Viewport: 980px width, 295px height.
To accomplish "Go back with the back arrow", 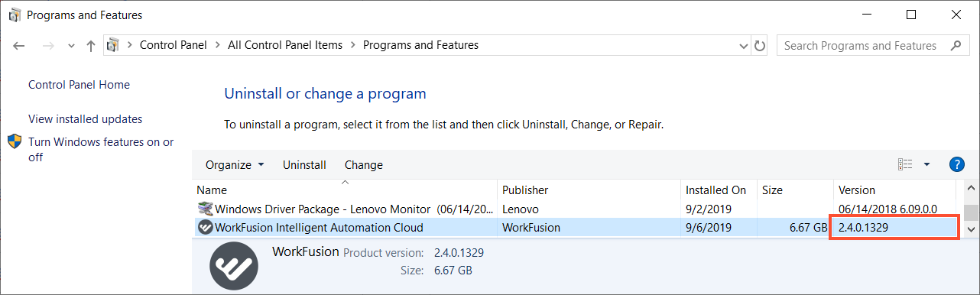I will (x=20, y=46).
